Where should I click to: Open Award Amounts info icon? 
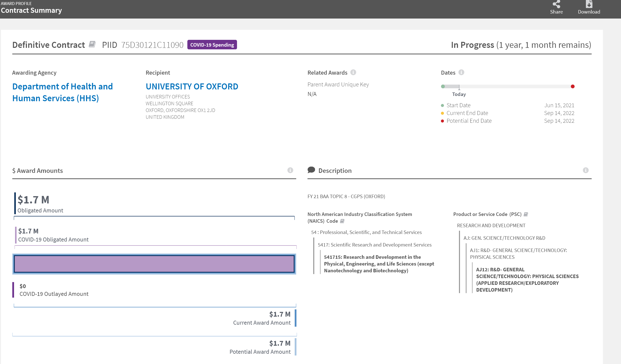tap(290, 170)
